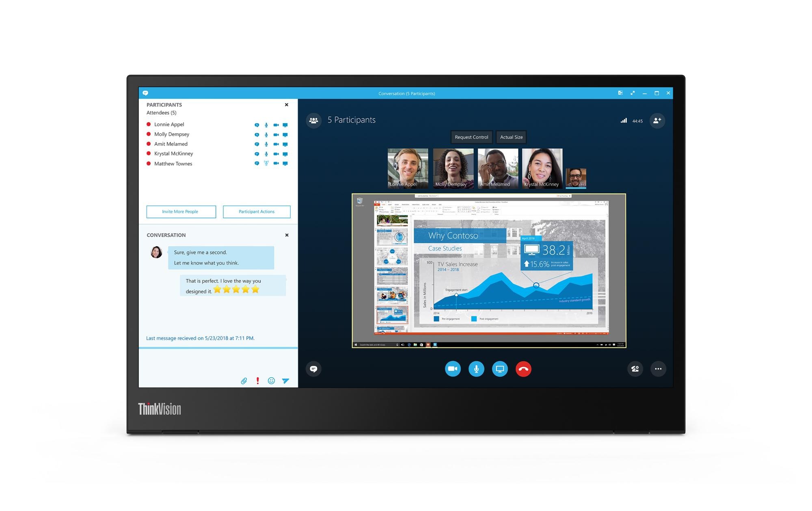Click the more options ellipsis icon
The height and width of the screenshot is (511, 812).
pos(660,368)
